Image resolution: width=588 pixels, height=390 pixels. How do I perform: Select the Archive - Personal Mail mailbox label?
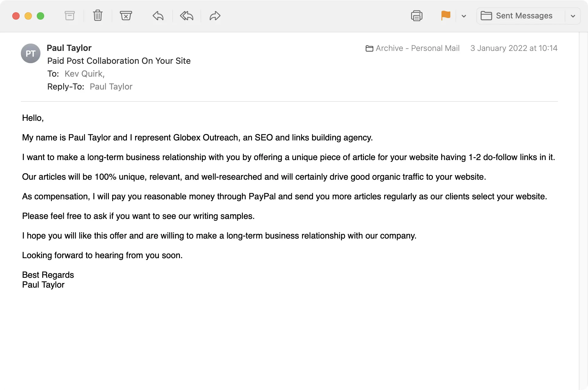coord(417,48)
